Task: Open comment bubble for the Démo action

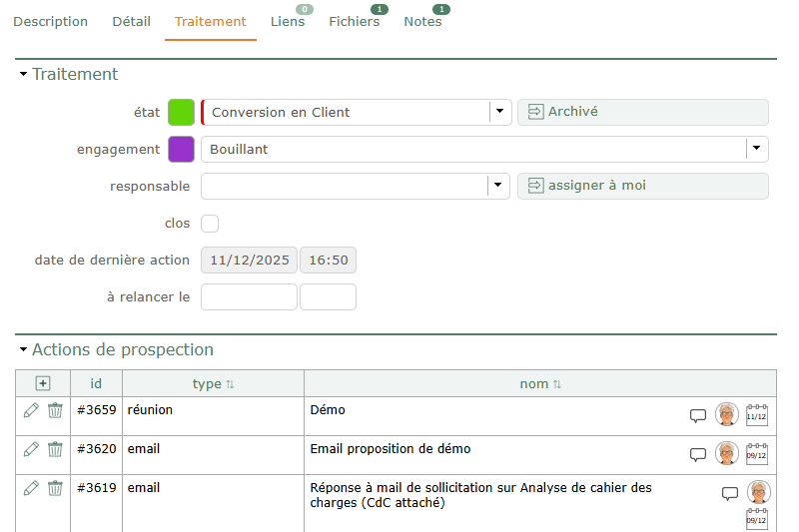Action: pyautogui.click(x=698, y=416)
